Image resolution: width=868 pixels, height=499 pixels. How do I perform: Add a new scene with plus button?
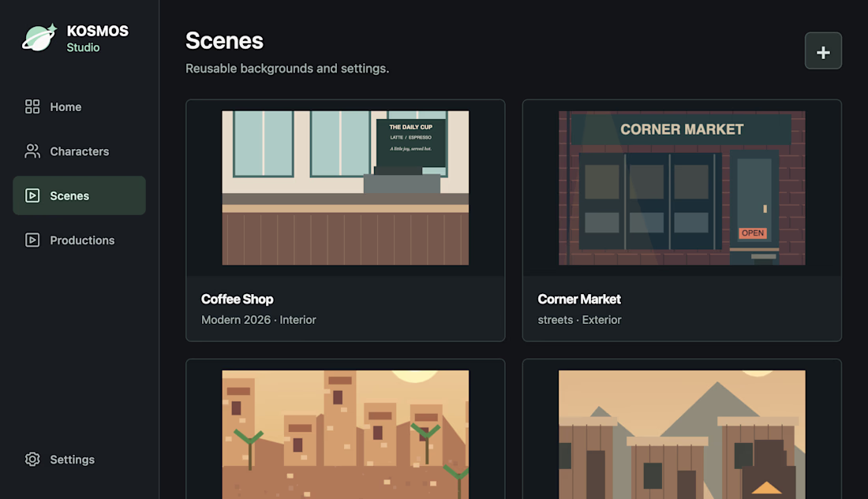click(x=823, y=51)
